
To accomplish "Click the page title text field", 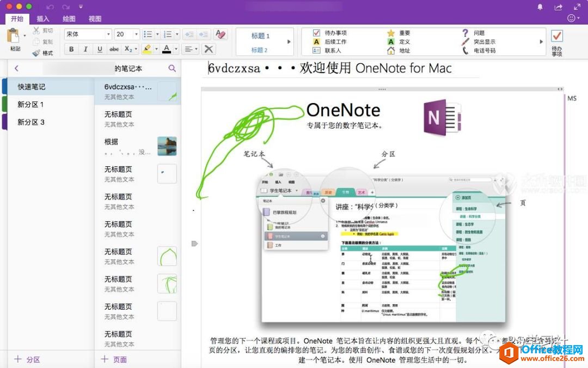I will (340, 68).
